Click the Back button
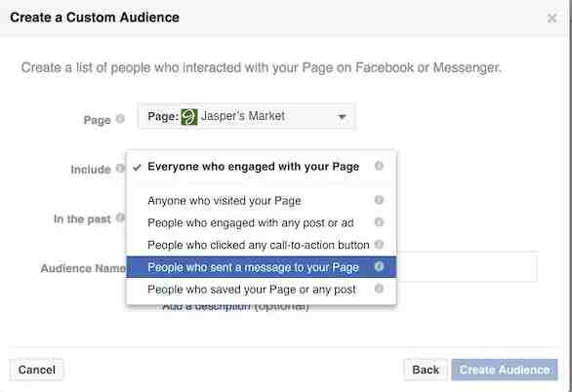 (426, 370)
